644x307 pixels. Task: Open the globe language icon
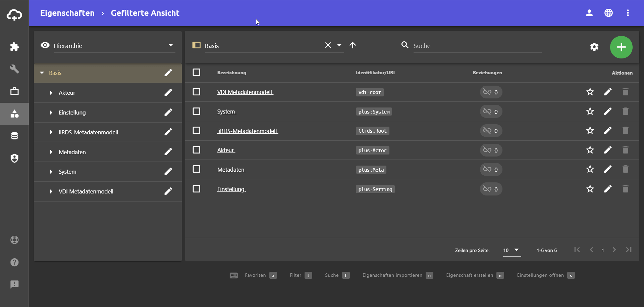click(609, 13)
